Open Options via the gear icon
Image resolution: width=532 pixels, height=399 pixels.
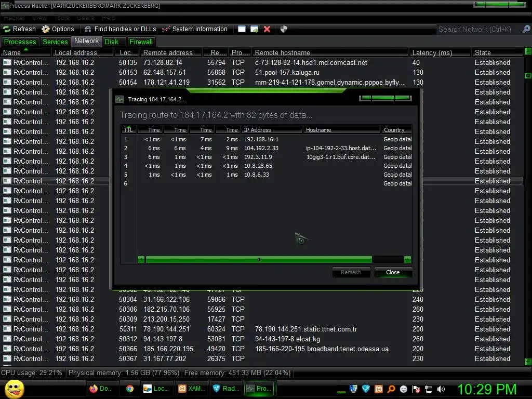tap(46, 29)
